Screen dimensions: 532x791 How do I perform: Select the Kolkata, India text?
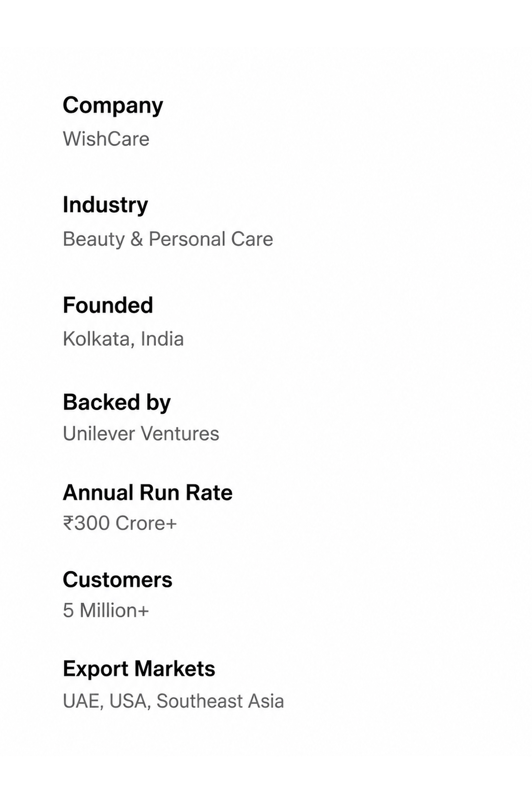click(123, 339)
